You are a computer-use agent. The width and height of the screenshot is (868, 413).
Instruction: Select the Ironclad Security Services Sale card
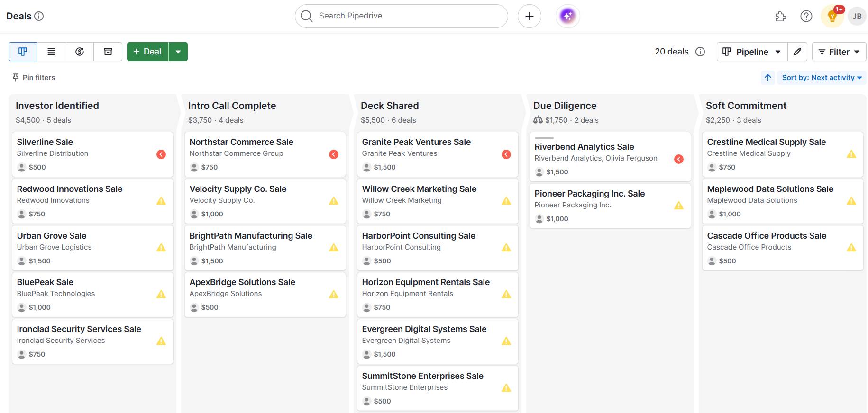pos(92,341)
